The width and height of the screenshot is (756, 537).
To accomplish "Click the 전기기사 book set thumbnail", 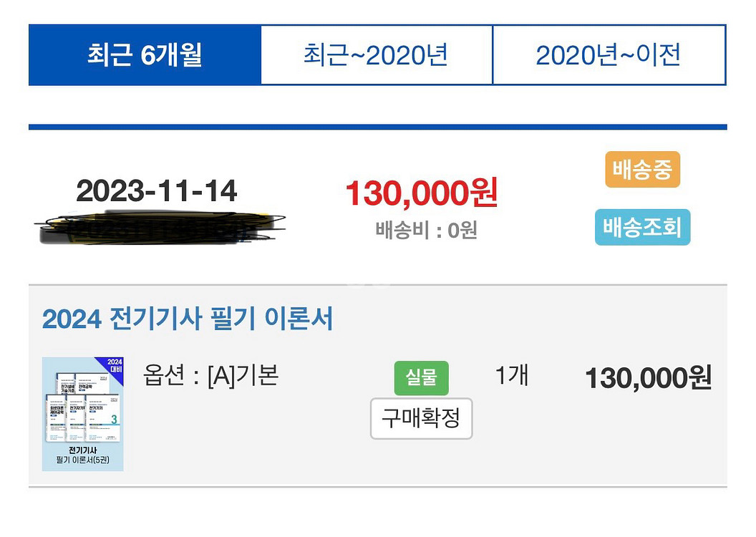I will pyautogui.click(x=83, y=414).
